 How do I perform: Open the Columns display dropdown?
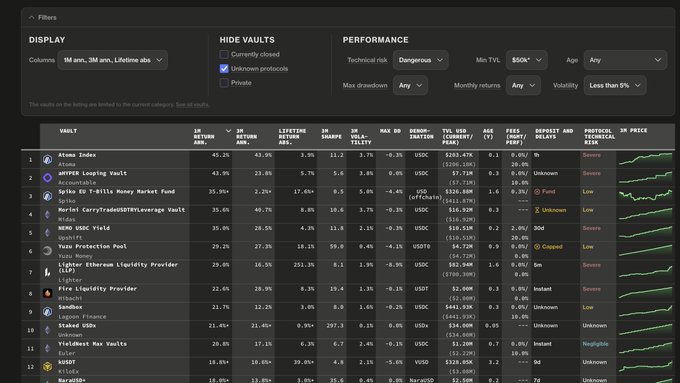(113, 60)
